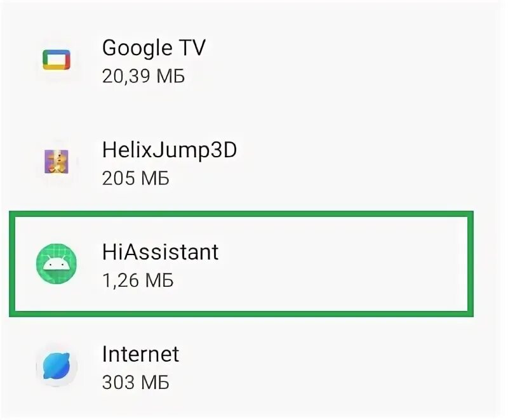Image resolution: width=508 pixels, height=420 pixels.
Task: Tap the HelixJump3D game icon
Action: (x=57, y=161)
